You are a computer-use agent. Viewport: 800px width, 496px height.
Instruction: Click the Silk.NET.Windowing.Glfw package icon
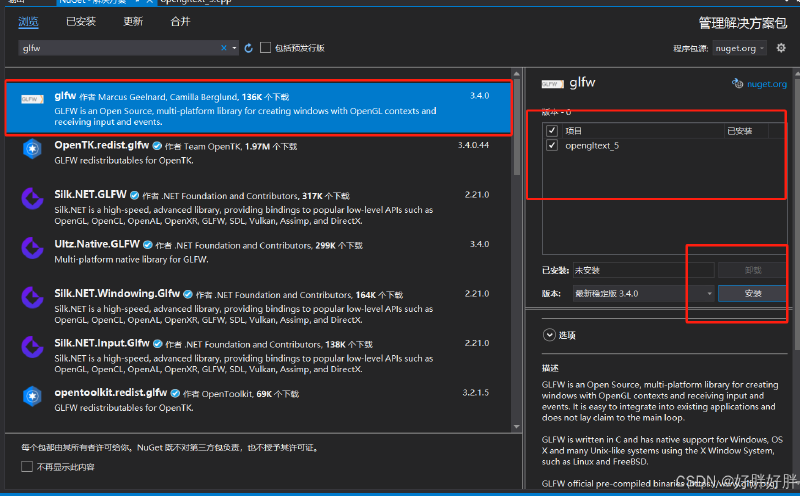click(x=32, y=297)
